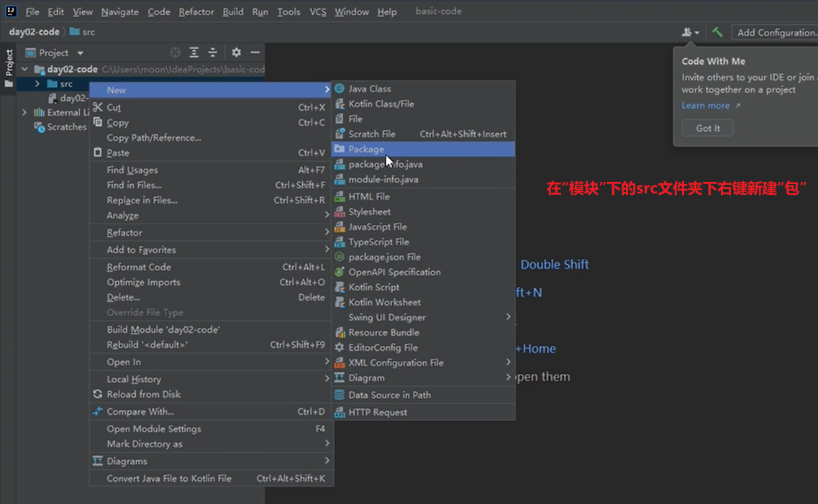Expand all in Project panel toolbar
This screenshot has width=818, height=504.
[x=194, y=52]
